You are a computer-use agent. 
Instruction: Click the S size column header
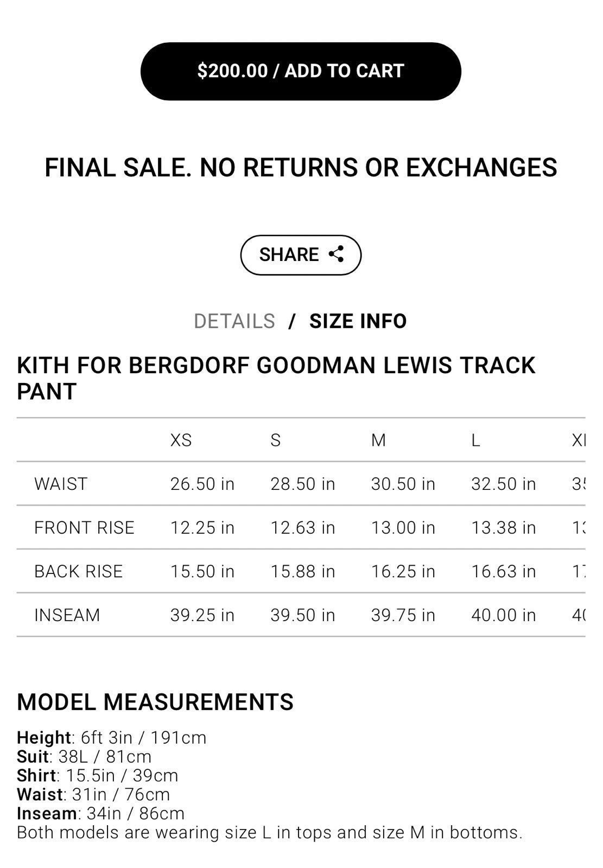(276, 440)
